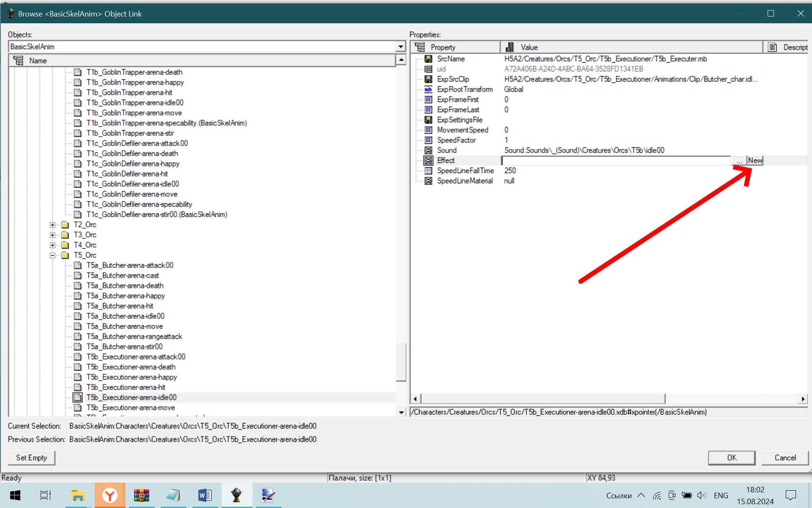Viewport: 812px width, 508px height.
Task: Open the BasicSkelAnim objects dropdown
Action: pos(401,47)
